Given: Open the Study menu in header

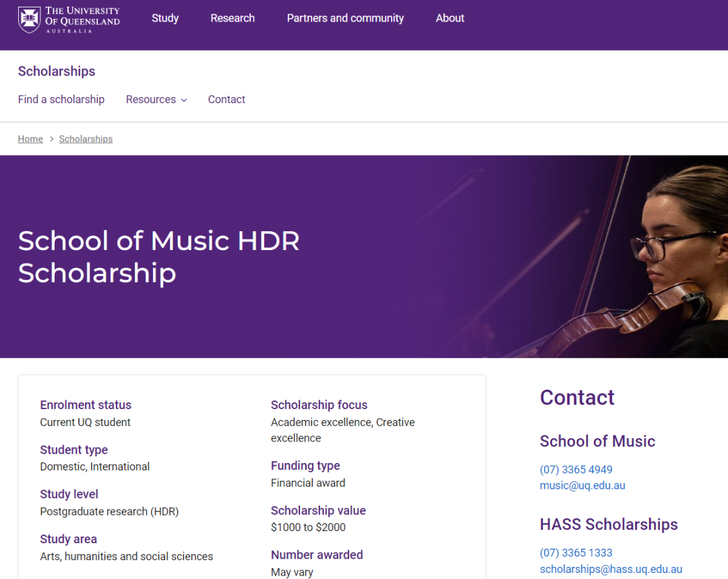Looking at the screenshot, I should tap(165, 18).
